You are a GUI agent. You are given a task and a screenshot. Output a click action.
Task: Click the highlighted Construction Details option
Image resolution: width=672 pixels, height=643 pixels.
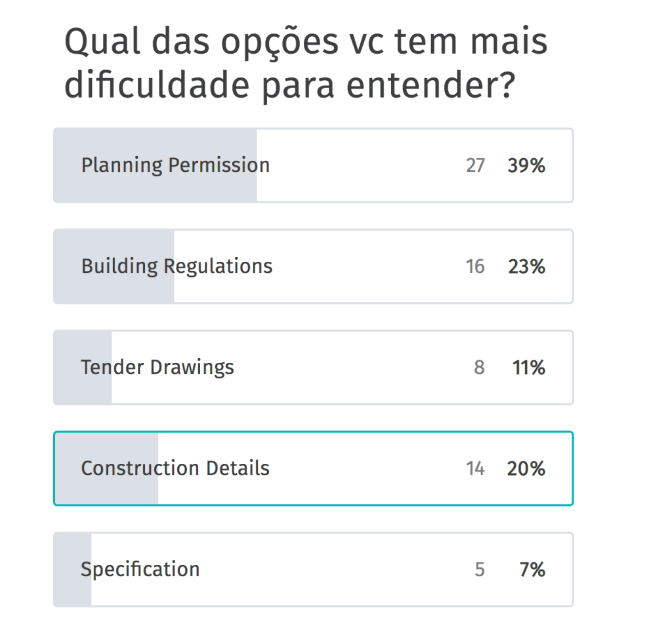(x=175, y=468)
